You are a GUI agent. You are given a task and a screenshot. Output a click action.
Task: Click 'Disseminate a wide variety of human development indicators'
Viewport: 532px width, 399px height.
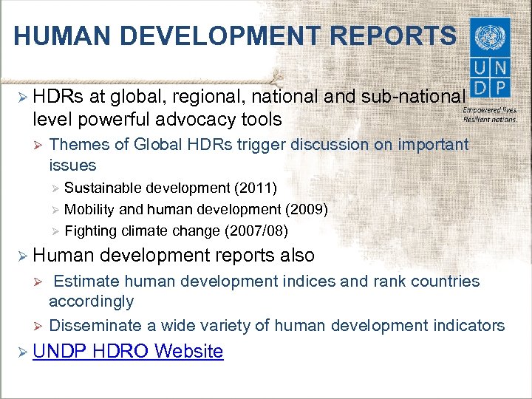[x=277, y=325]
